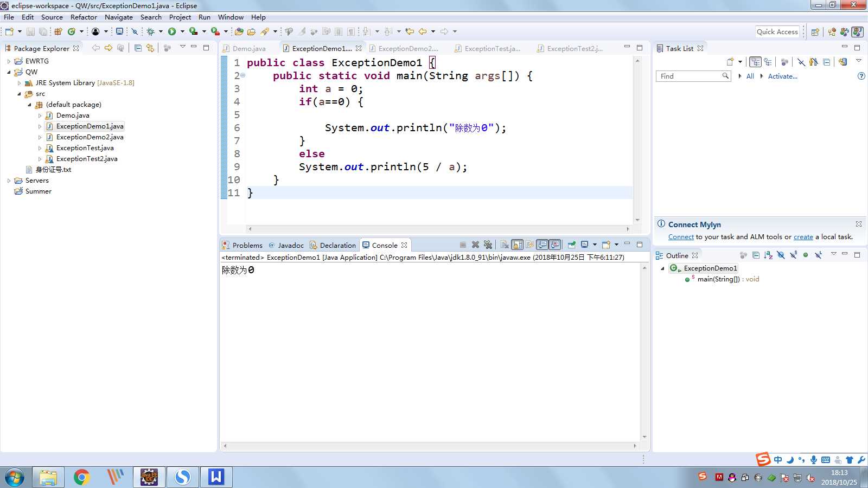
Task: Open the Run button dropdown arrow
Action: 182,31
